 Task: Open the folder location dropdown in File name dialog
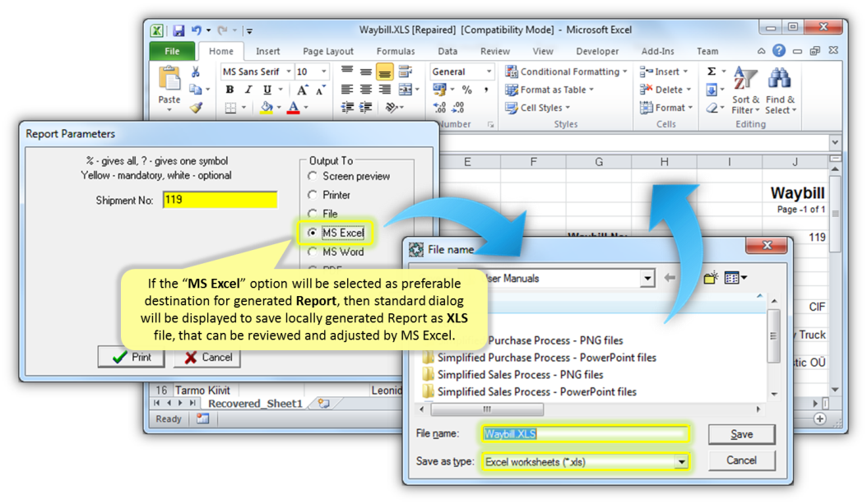(647, 278)
